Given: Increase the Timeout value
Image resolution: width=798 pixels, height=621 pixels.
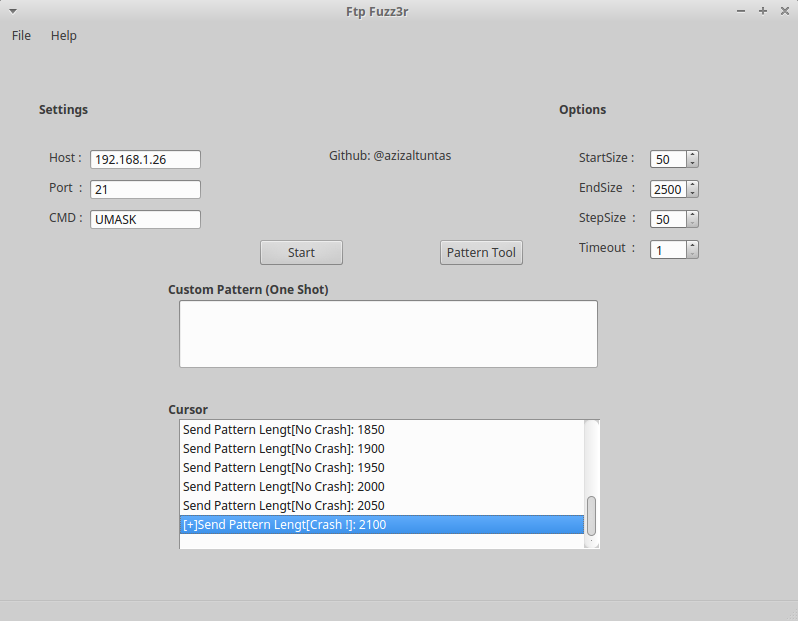Looking at the screenshot, I should pos(692,246).
